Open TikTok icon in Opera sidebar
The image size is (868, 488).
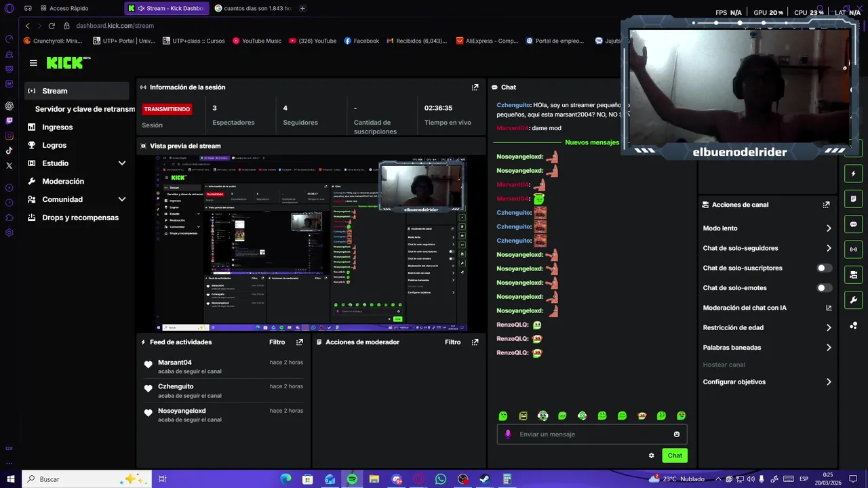(9, 150)
